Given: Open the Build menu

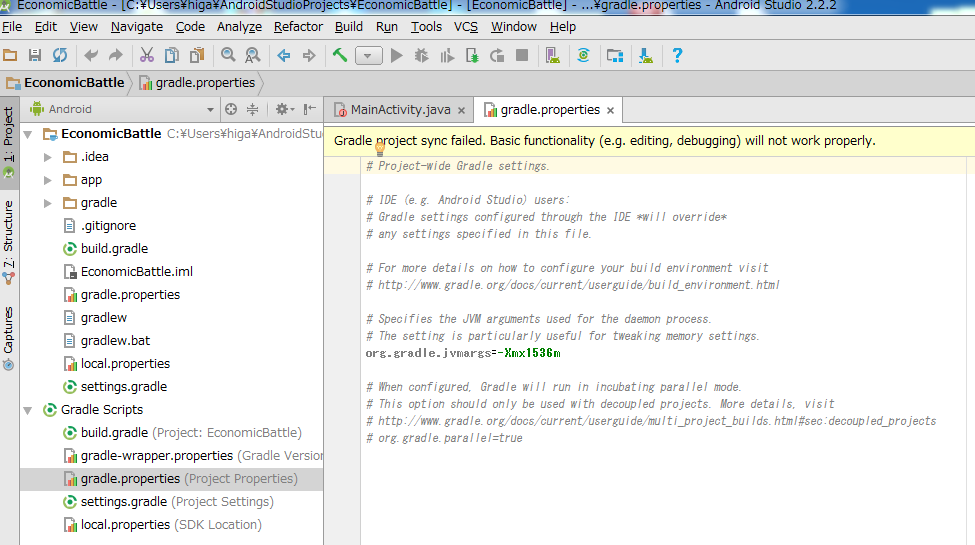Looking at the screenshot, I should [x=349, y=27].
